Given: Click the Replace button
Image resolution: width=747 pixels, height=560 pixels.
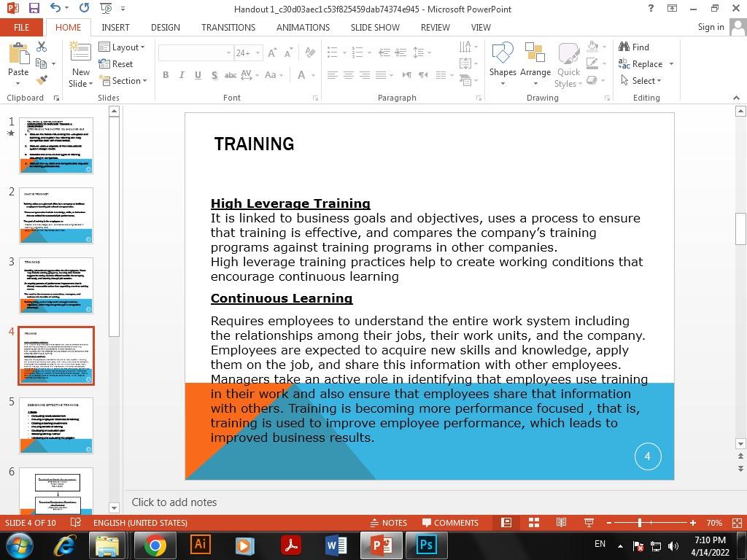Looking at the screenshot, I should point(645,63).
